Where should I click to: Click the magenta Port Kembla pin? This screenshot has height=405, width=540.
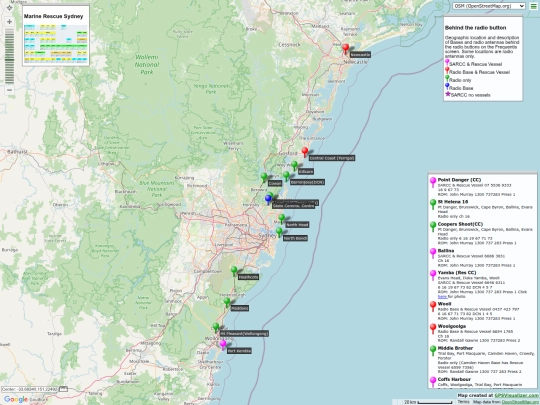223,344
